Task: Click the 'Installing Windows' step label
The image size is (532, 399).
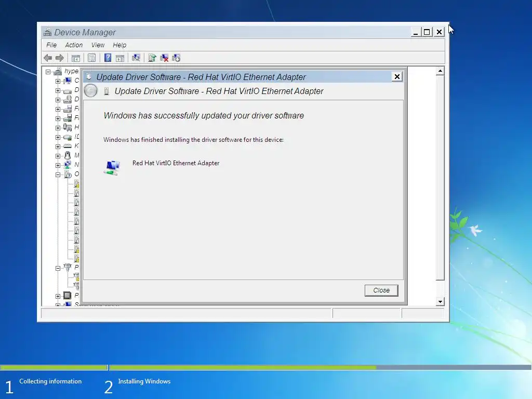Action: pos(144,381)
